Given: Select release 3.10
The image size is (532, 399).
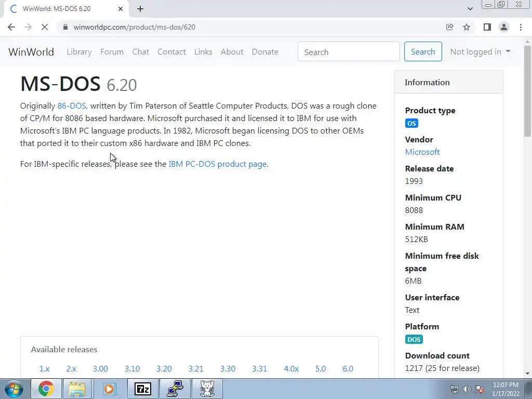Looking at the screenshot, I should (132, 368).
